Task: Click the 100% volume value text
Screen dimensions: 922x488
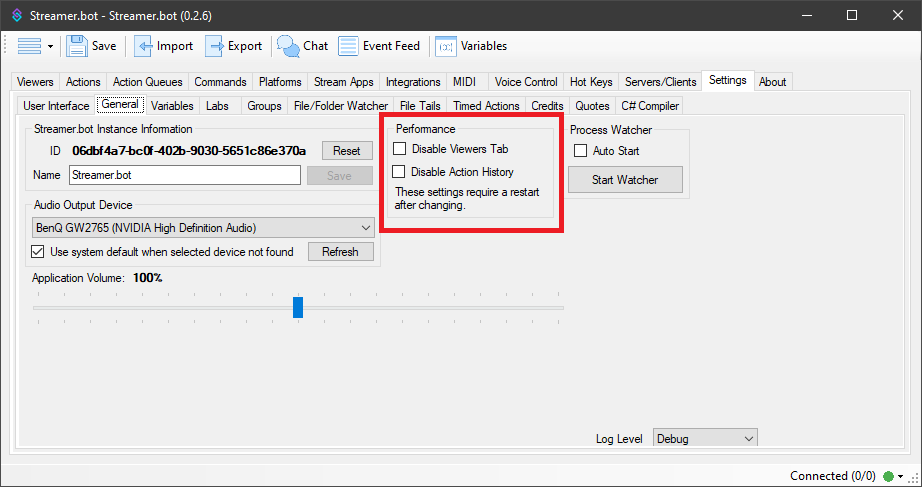Action: click(148, 278)
